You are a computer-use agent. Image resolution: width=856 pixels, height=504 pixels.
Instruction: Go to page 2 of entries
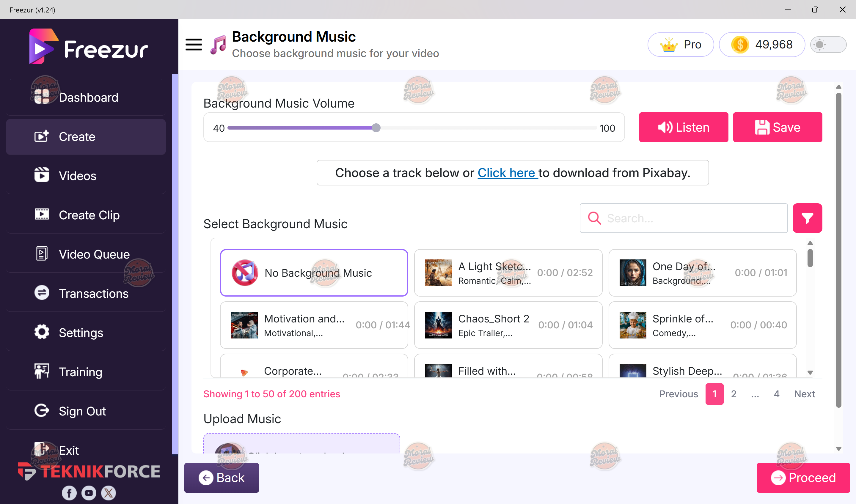tap(734, 394)
